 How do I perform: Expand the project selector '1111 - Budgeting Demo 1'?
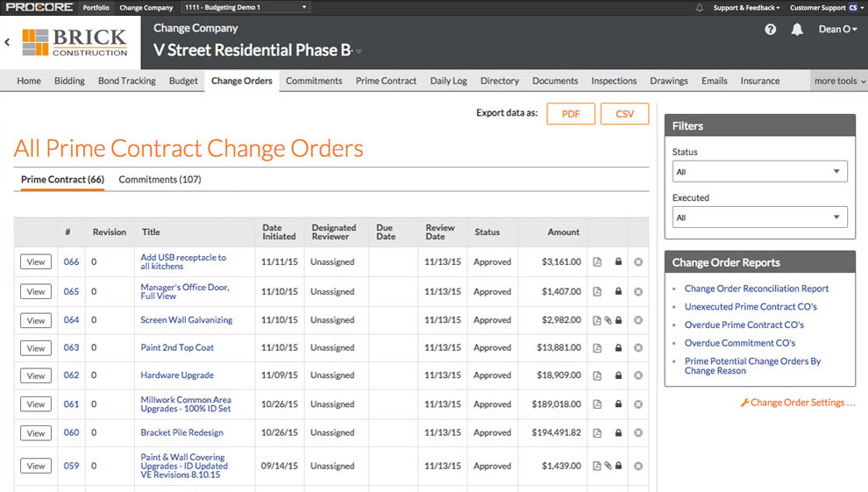(x=245, y=8)
